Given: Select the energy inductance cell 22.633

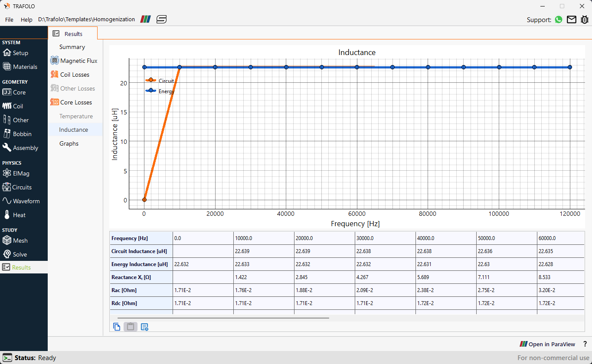Looking at the screenshot, I should click(x=264, y=264).
